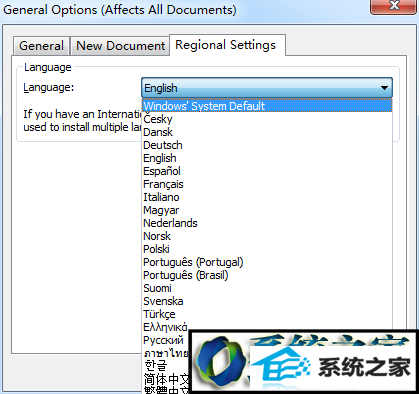Choose Ελληνικά from the list

(165, 327)
